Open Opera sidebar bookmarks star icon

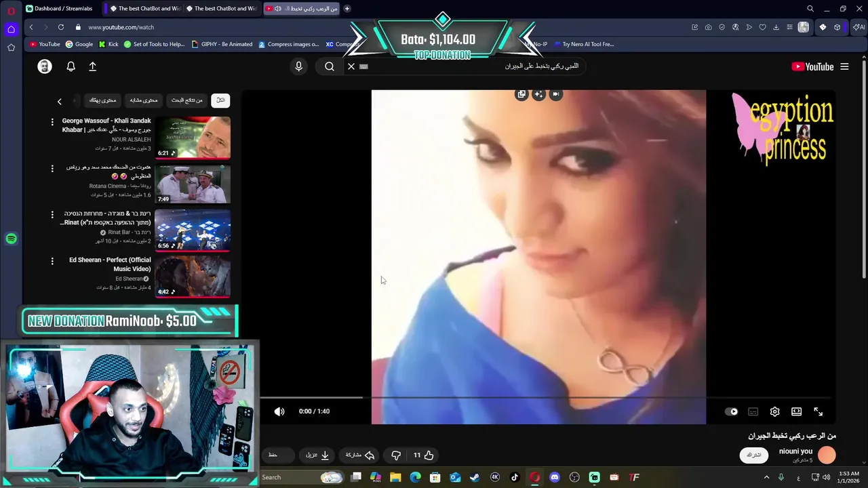pos(11,47)
